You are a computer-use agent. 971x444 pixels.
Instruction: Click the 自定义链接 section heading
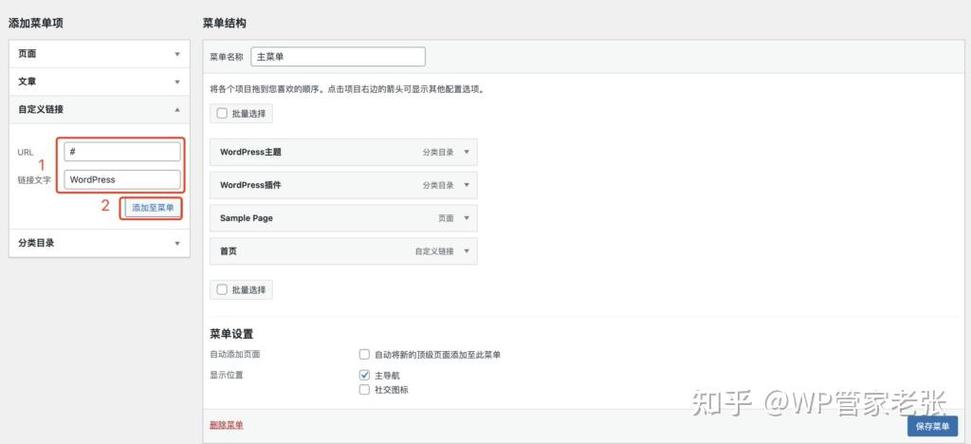[41, 109]
